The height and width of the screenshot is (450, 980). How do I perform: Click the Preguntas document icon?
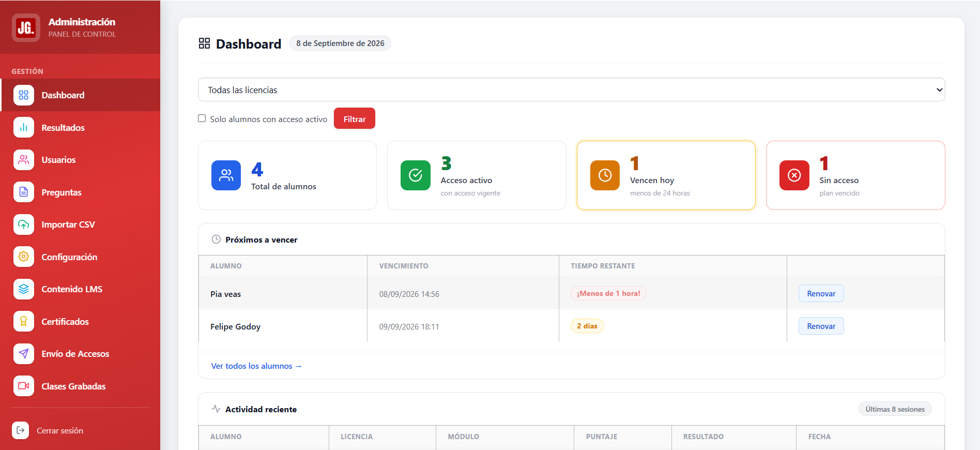click(x=24, y=192)
